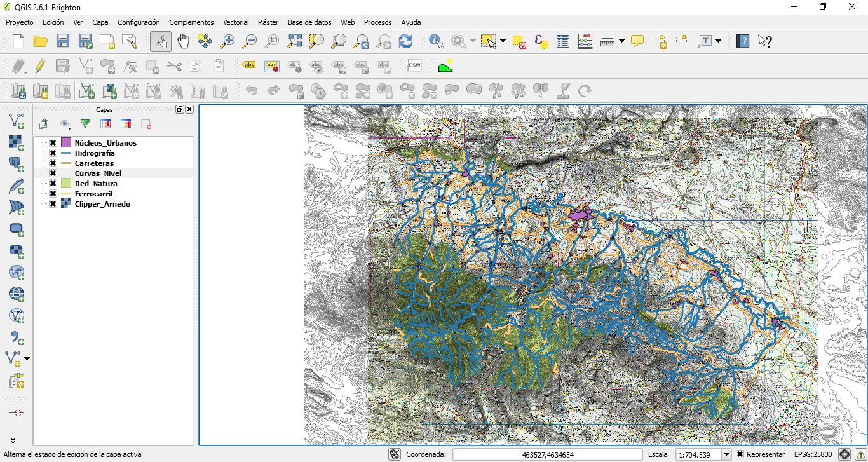Screen dimensions: 868x462
Task: Click the Zoom Full extent icon
Action: (294, 41)
